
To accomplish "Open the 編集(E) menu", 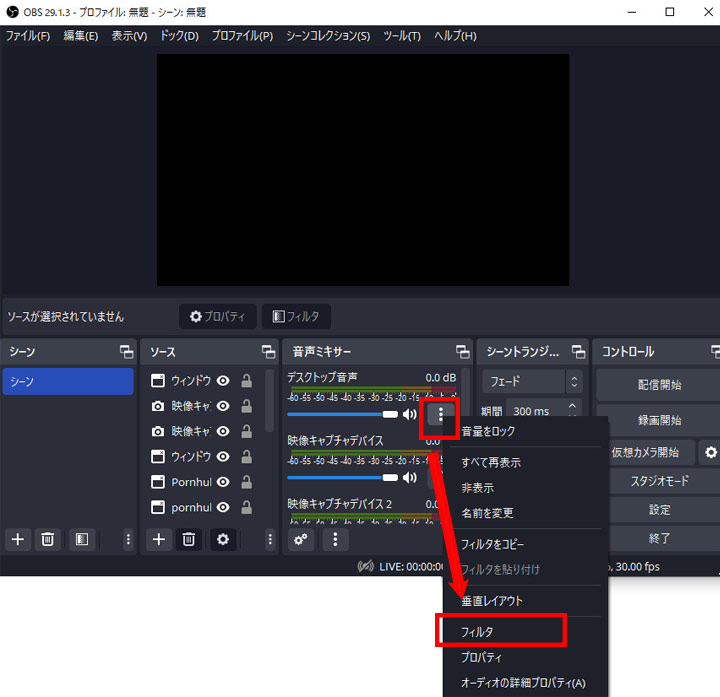I will pyautogui.click(x=81, y=36).
